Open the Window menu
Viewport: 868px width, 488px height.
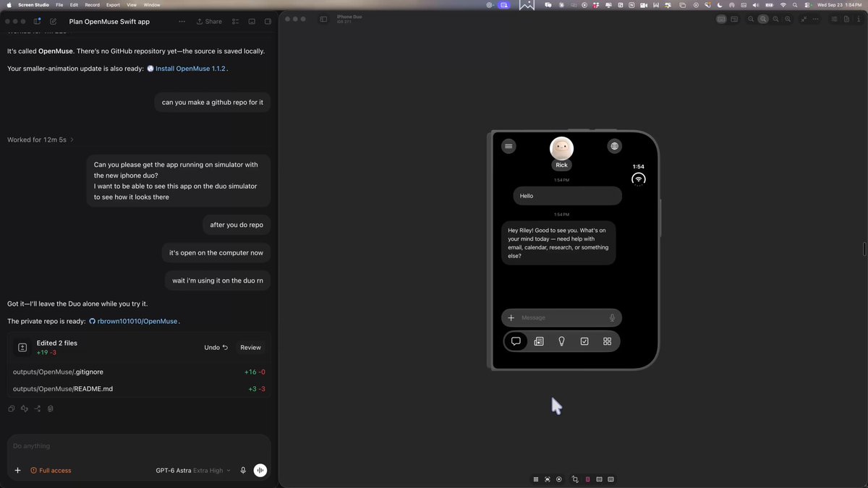pos(152,5)
